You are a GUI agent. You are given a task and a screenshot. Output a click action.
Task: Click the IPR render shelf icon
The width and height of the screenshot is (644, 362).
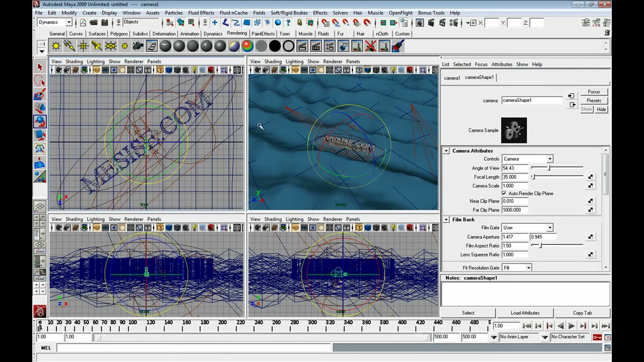[316, 46]
